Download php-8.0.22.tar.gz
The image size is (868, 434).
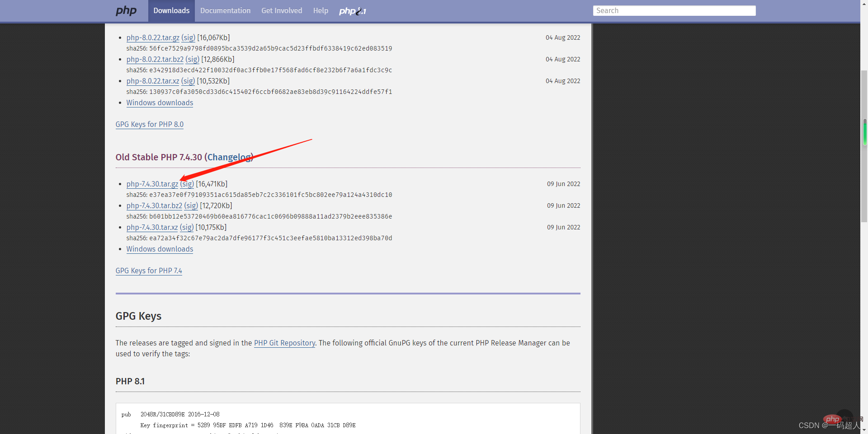click(153, 37)
